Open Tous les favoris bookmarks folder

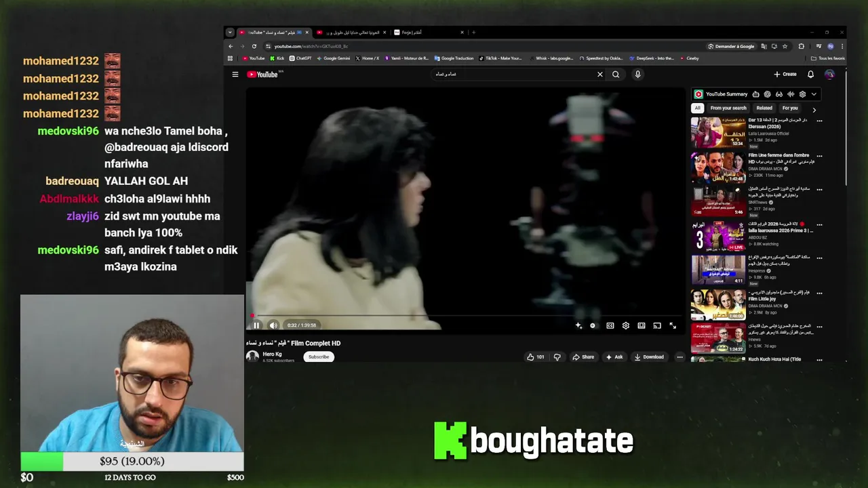[829, 58]
